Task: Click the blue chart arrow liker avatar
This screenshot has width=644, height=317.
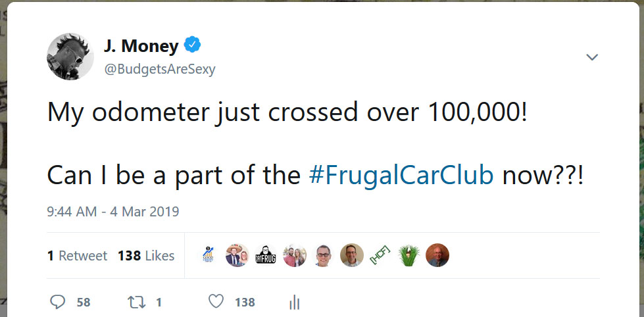Action: click(209, 255)
